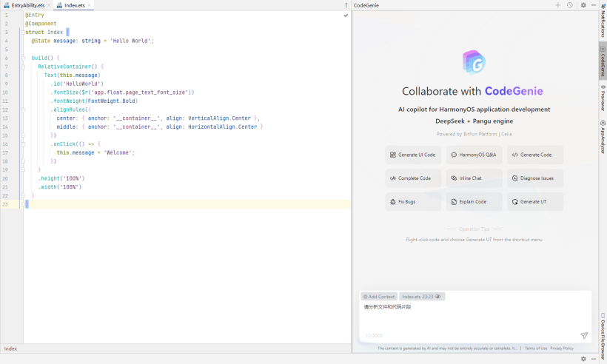Screen dimensions: 607x364
Task: Open AppAnalyzer side panel
Action: (x=603, y=138)
